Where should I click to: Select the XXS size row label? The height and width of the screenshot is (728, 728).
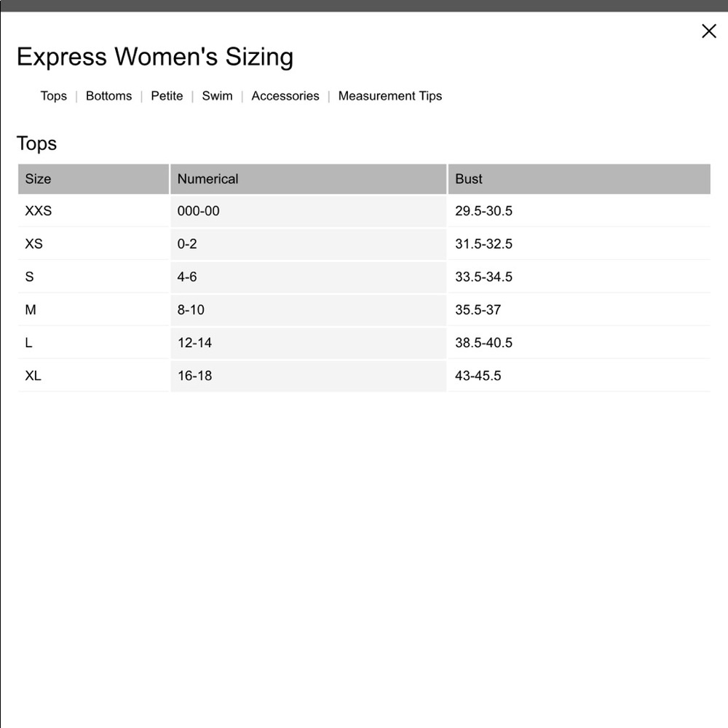(93, 211)
